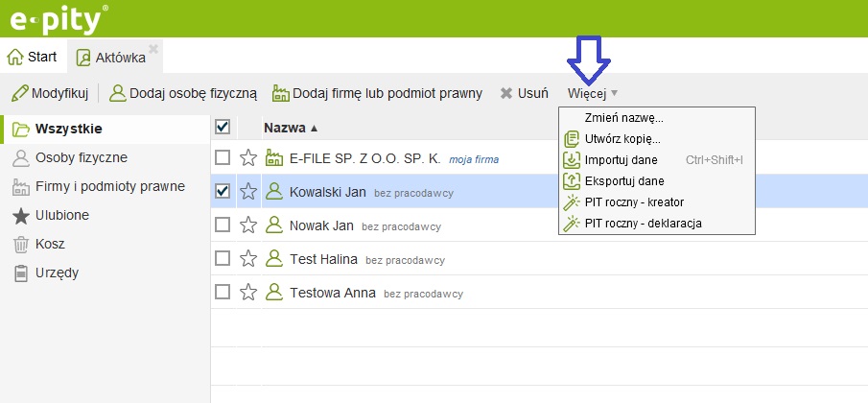Screen dimensions: 868x403
Task: Close the Aktówka tab
Action: [x=153, y=48]
